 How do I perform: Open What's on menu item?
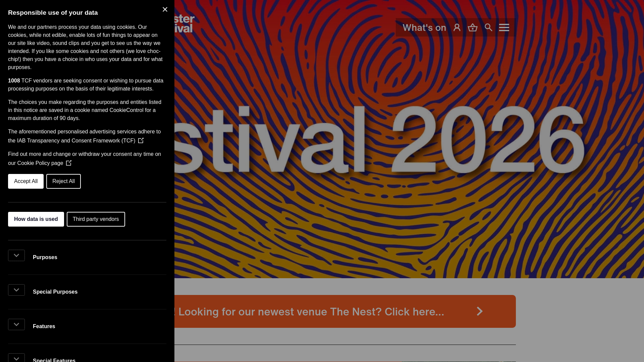424,27
